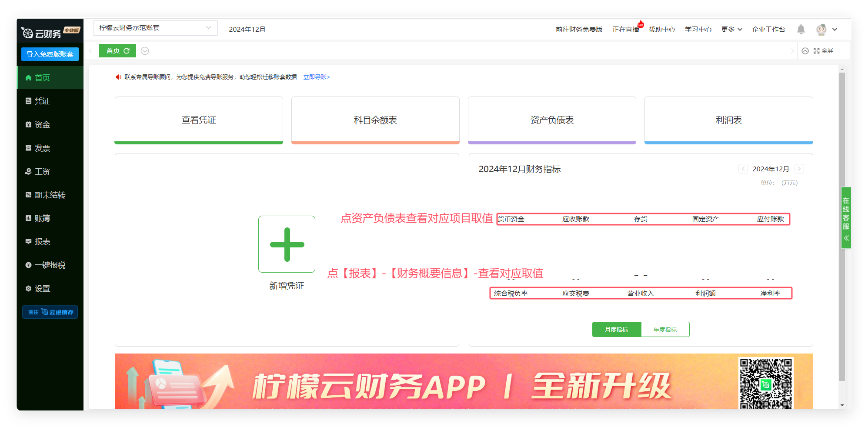Click the refresh icon on 首页 tab
The width and height of the screenshot is (868, 427).
(127, 51)
